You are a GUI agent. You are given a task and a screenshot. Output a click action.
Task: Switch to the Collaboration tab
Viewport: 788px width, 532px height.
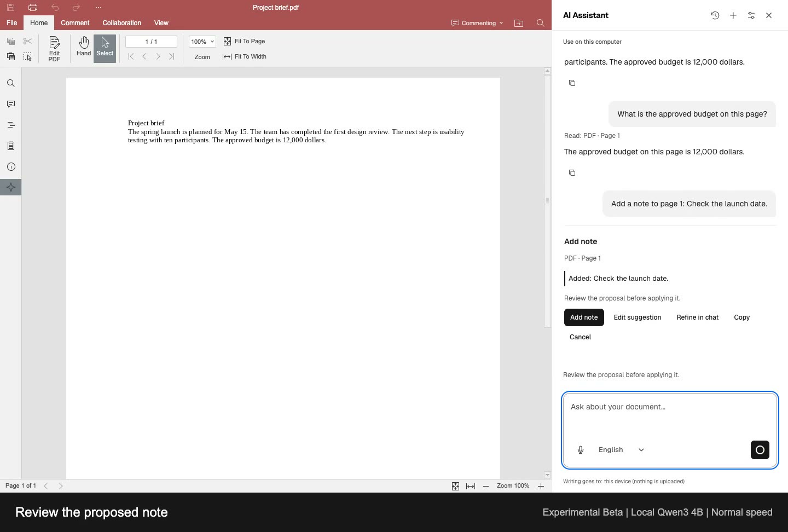coord(121,23)
